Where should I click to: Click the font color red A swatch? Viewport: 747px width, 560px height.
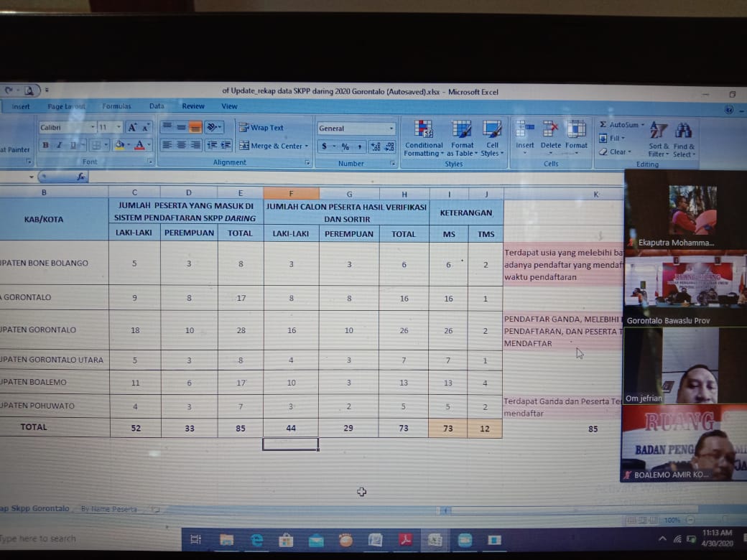pyautogui.click(x=139, y=145)
